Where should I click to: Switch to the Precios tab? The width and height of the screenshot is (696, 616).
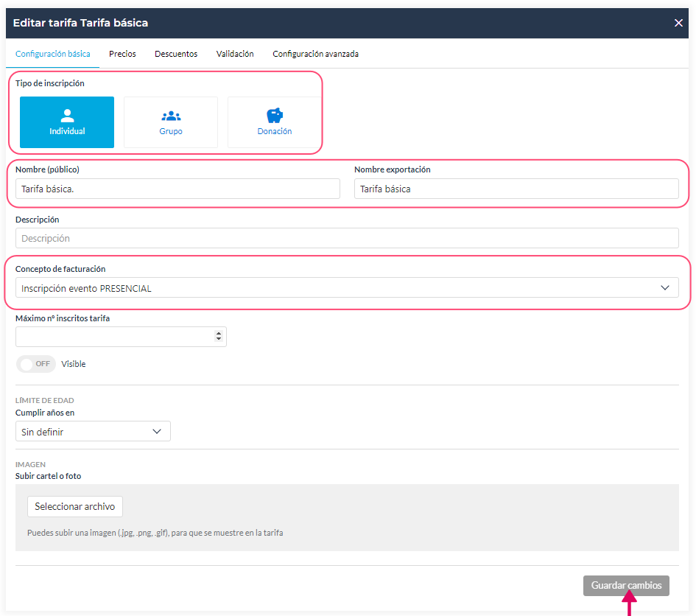coord(122,54)
